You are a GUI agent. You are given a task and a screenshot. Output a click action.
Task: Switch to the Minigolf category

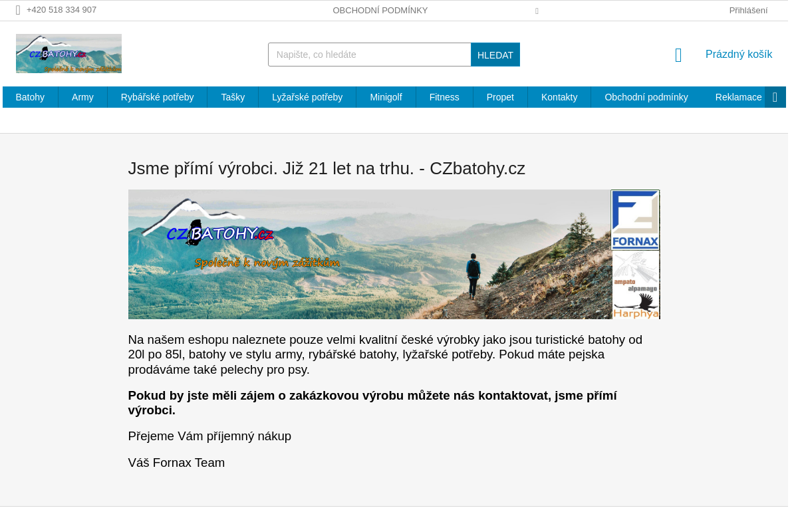386,97
